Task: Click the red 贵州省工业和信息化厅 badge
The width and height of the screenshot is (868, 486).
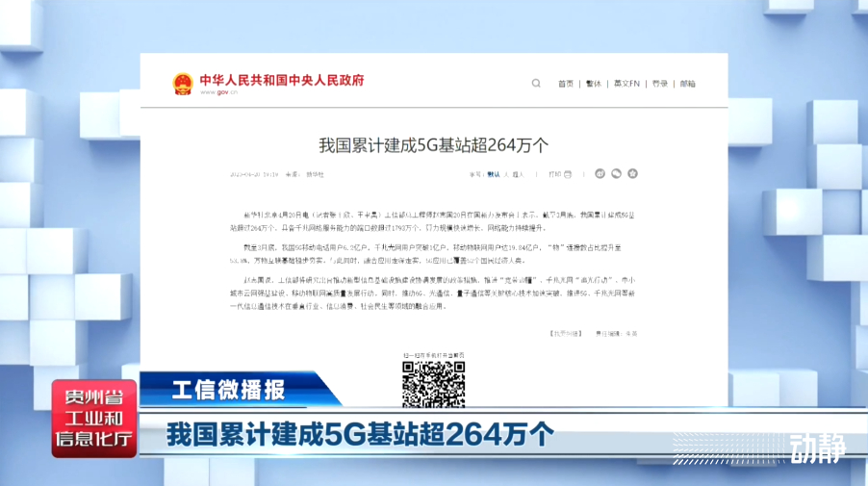Action: click(x=94, y=419)
